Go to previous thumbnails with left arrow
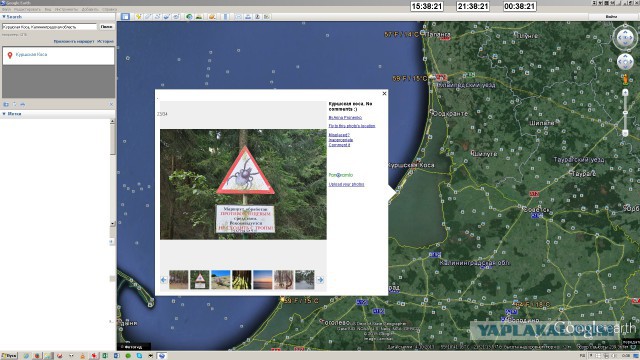Screen dimensions: 640x360 click(x=163, y=280)
